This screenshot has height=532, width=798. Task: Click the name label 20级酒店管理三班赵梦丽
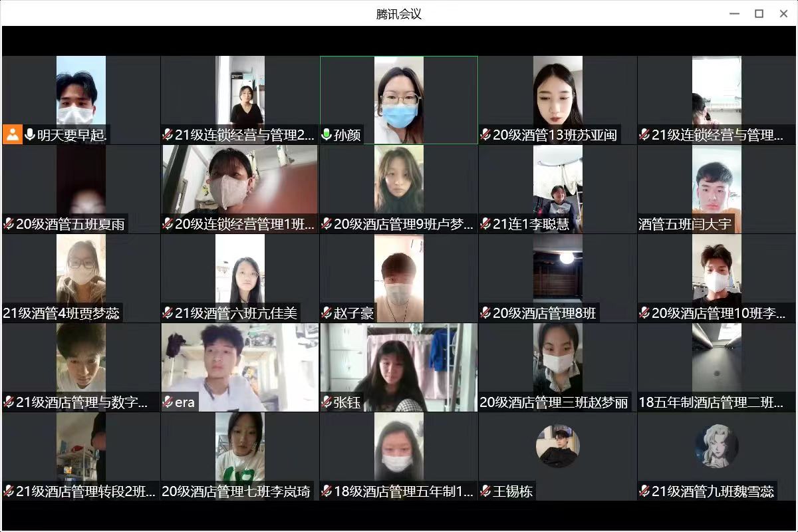tap(554, 402)
